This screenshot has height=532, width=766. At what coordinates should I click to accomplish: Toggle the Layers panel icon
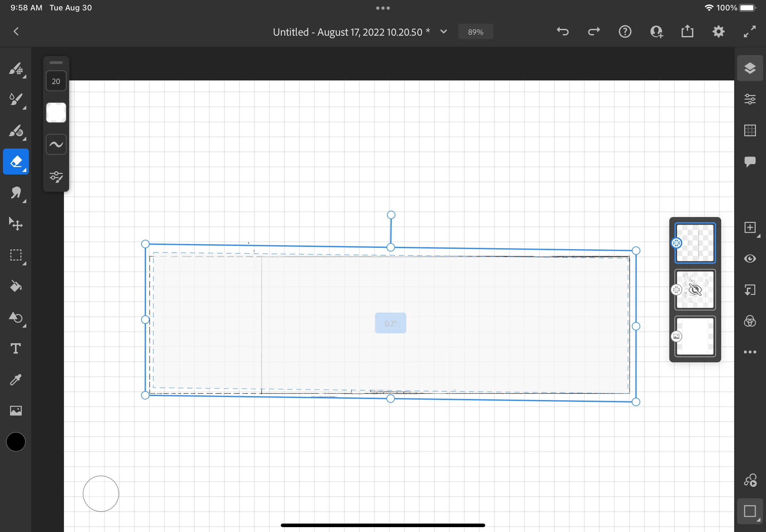(x=750, y=68)
